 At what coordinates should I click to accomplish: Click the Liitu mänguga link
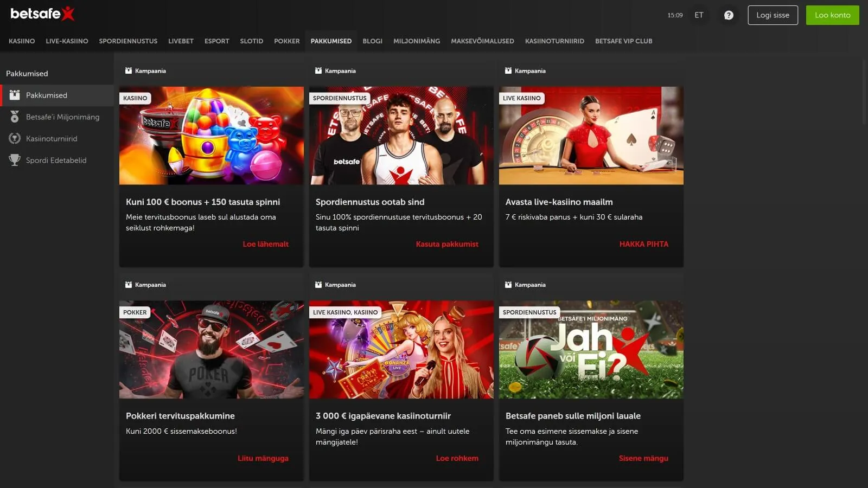click(263, 458)
